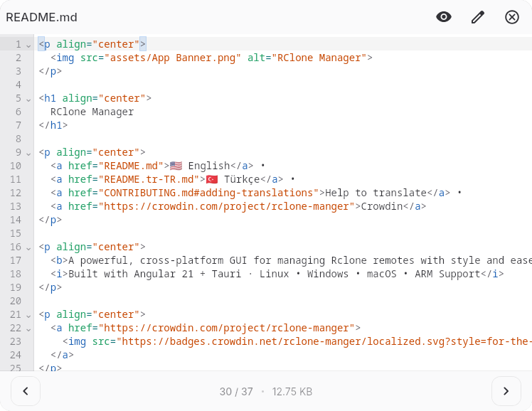
Task: Close the README.md viewer
Action: [x=511, y=17]
